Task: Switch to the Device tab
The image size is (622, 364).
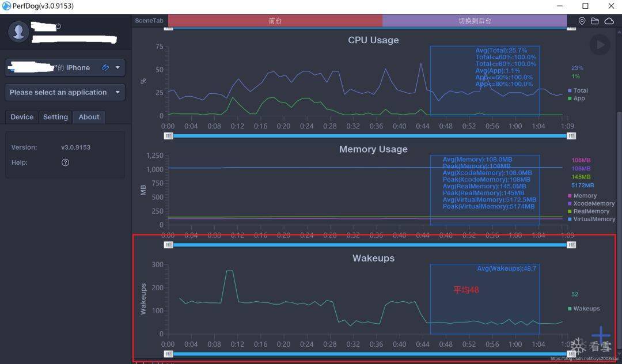Action: 22,117
